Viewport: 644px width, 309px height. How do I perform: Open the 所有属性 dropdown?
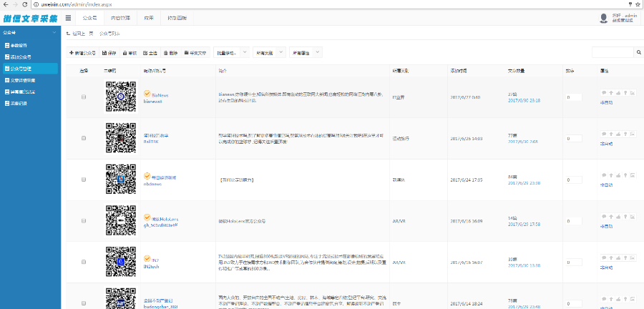pos(306,52)
